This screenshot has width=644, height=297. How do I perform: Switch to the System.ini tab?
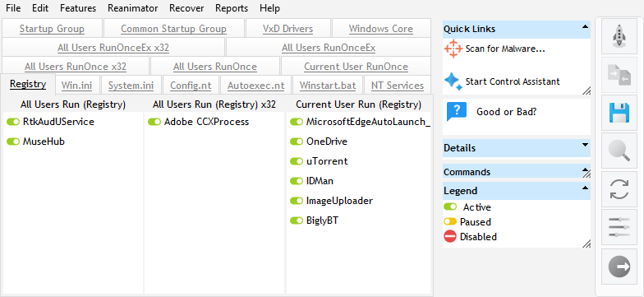131,86
